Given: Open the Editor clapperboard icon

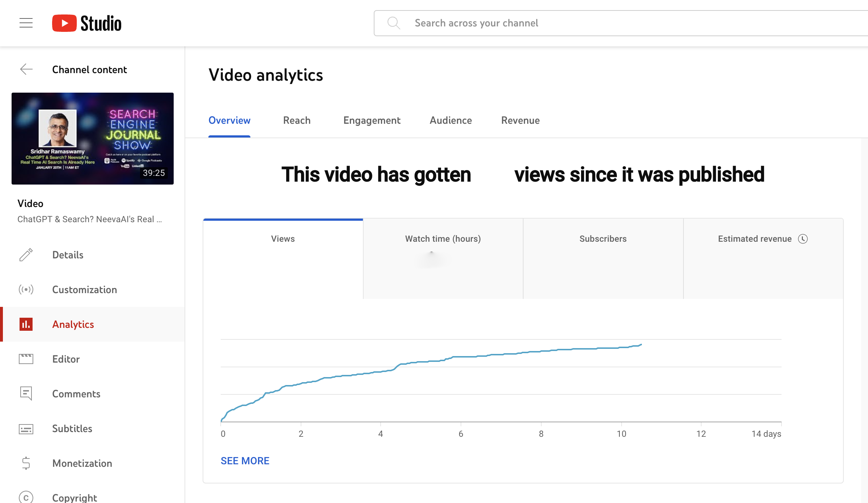Looking at the screenshot, I should [x=25, y=359].
